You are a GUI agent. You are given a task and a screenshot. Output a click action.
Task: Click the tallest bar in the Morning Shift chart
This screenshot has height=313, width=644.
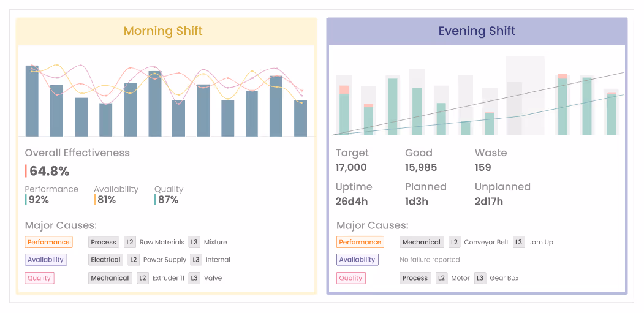[x=32, y=100]
